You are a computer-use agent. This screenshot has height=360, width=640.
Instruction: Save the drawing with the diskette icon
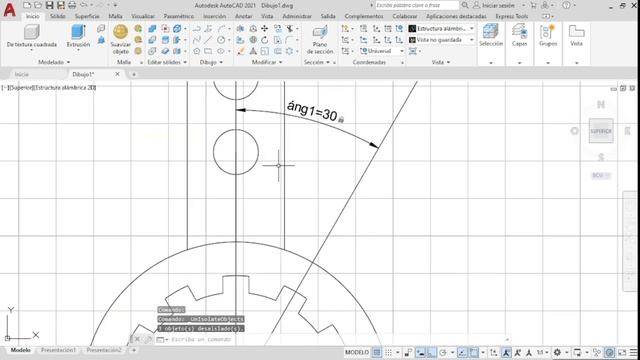[x=49, y=5]
